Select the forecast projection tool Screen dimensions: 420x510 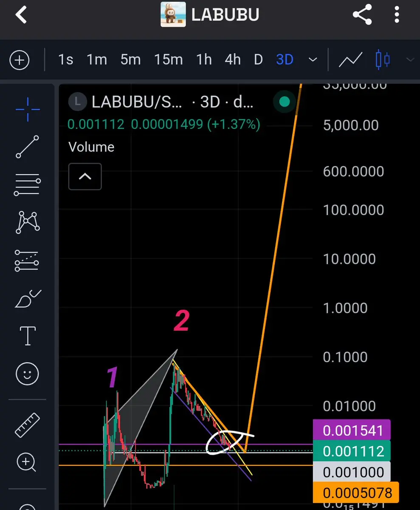[28, 260]
